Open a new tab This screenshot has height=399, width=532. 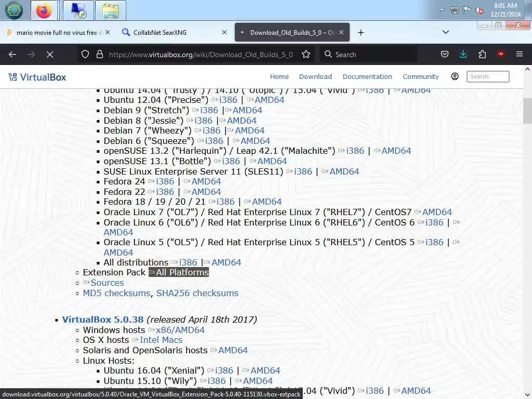tap(361, 33)
